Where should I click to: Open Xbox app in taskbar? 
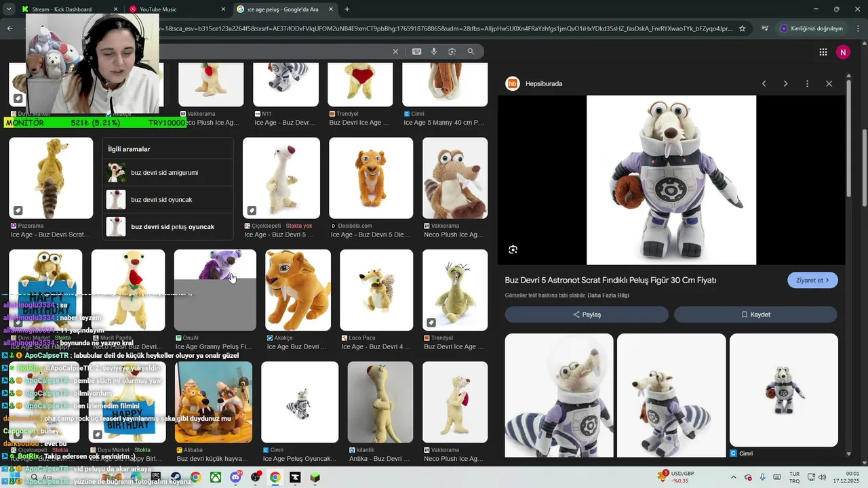pos(215,477)
